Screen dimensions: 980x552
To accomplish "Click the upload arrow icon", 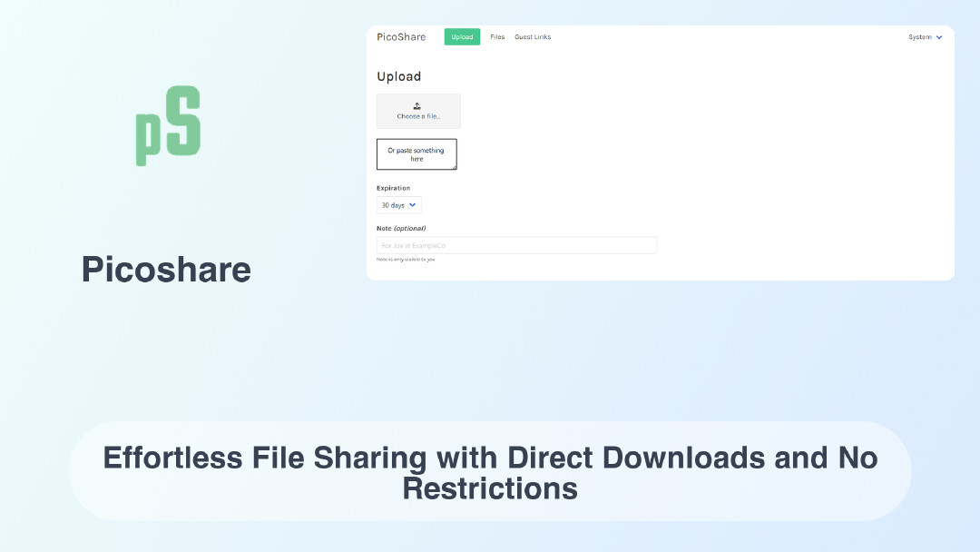I will [x=417, y=106].
